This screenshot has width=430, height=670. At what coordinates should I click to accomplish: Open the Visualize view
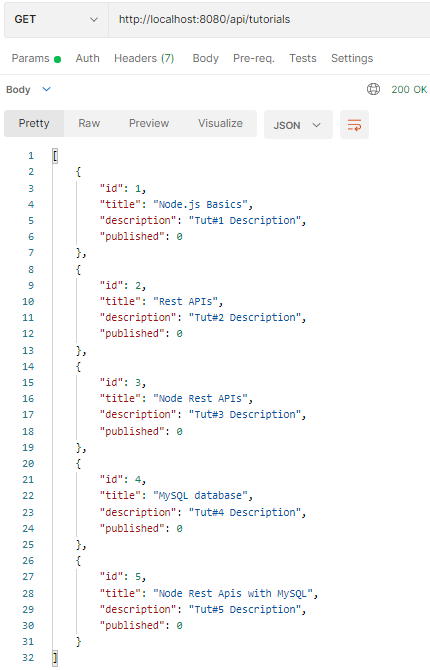[220, 123]
